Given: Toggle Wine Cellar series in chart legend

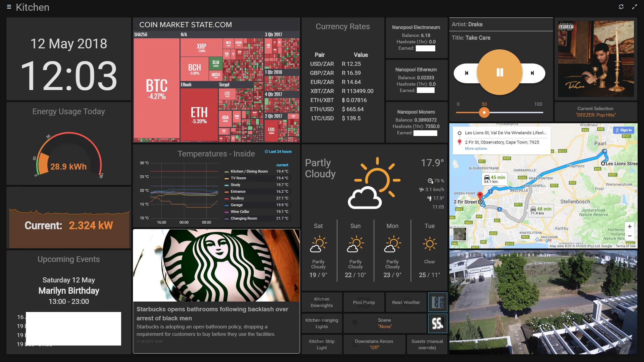Looking at the screenshot, I should pyautogui.click(x=240, y=212).
